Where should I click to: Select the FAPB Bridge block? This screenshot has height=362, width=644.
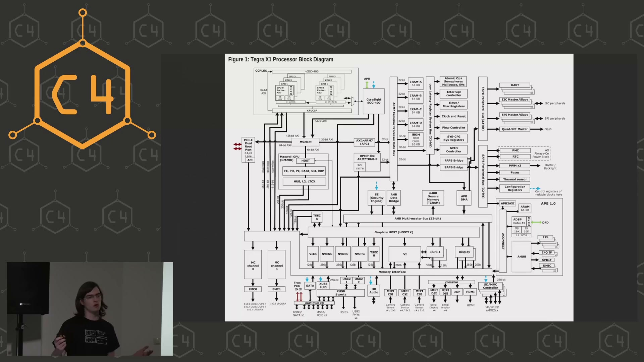453,161
